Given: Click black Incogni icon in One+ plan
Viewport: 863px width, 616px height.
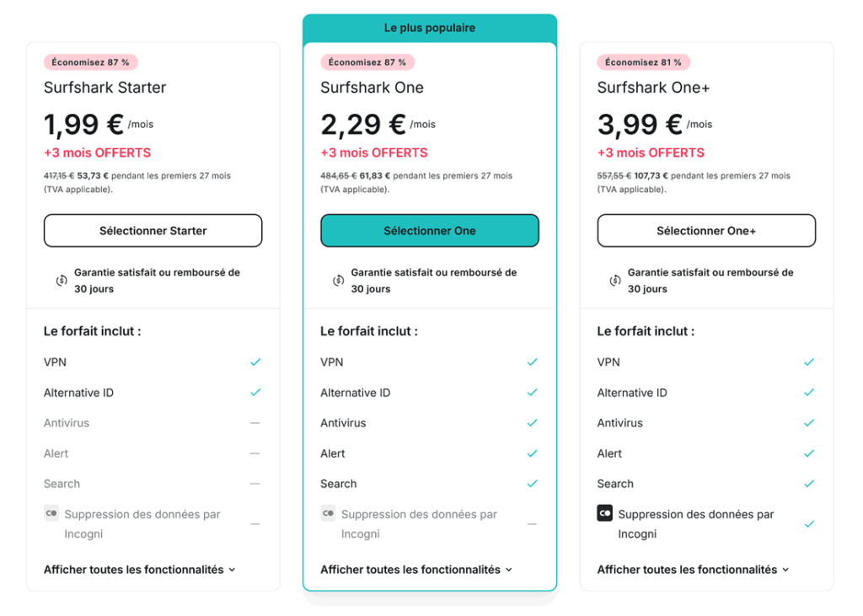Looking at the screenshot, I should [605, 513].
